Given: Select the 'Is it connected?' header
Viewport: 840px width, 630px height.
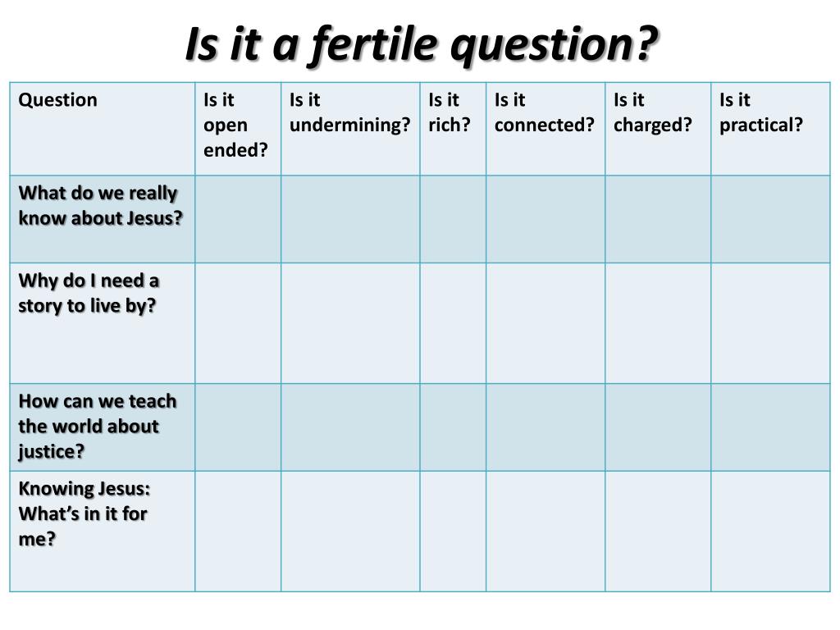Looking at the screenshot, I should [546, 129].
